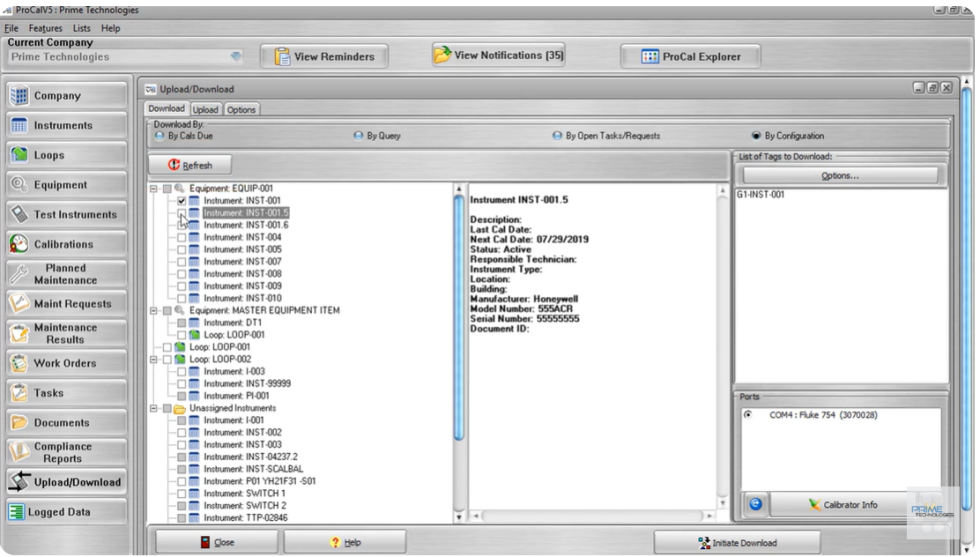980x557 pixels.
Task: Collapse the Loop LOOP-002 node
Action: pos(153,359)
